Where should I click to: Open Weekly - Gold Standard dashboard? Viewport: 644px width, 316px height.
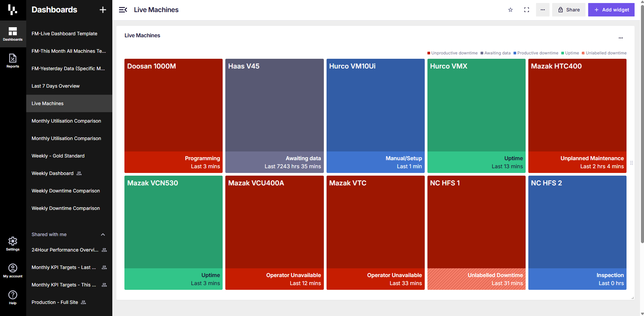click(x=69, y=156)
